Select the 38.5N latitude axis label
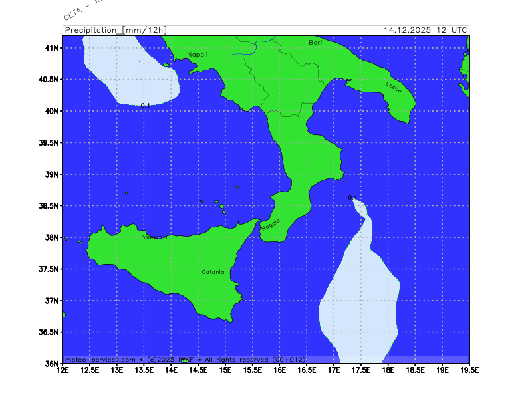 (49, 206)
